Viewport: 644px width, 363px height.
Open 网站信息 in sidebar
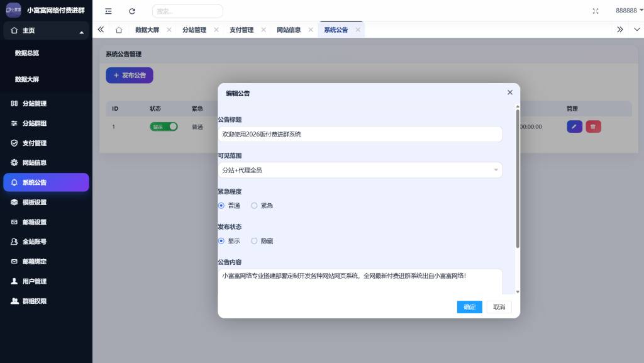(x=46, y=162)
